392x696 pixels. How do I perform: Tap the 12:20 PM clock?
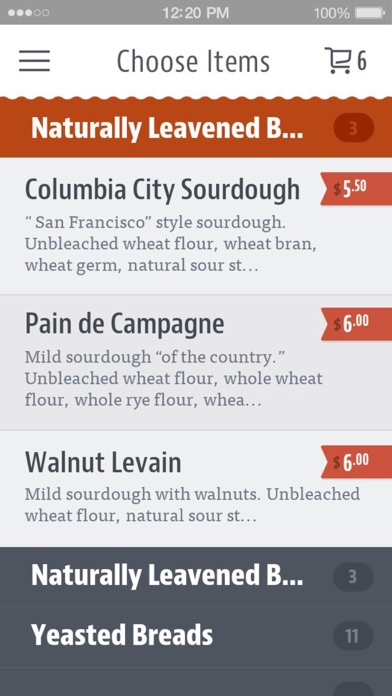[x=196, y=13]
